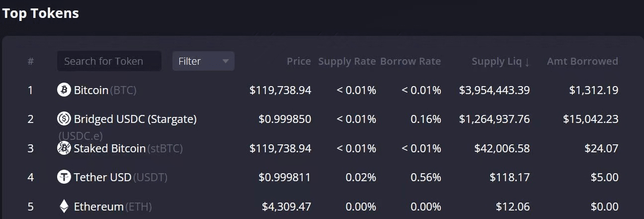Viewport: 644px width, 219px height.
Task: Sort by Supply Rate column header
Action: point(347,61)
